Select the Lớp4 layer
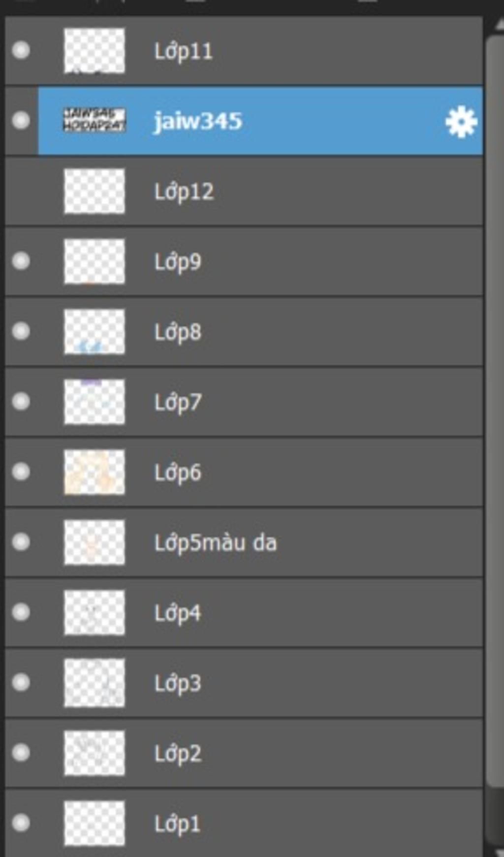 (x=244, y=612)
